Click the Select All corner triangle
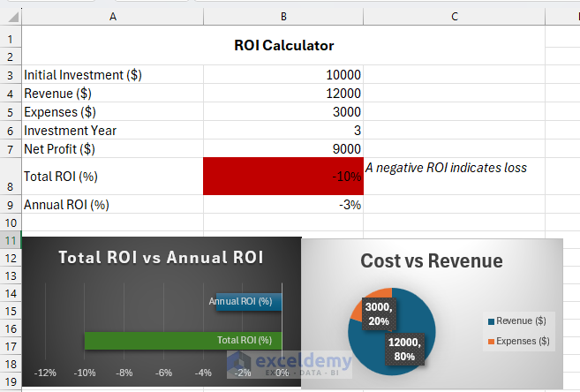This screenshot has height=392, width=580. [13, 17]
